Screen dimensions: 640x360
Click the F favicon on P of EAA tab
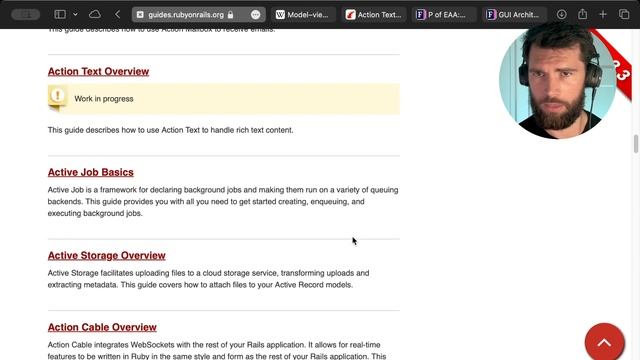pos(420,15)
